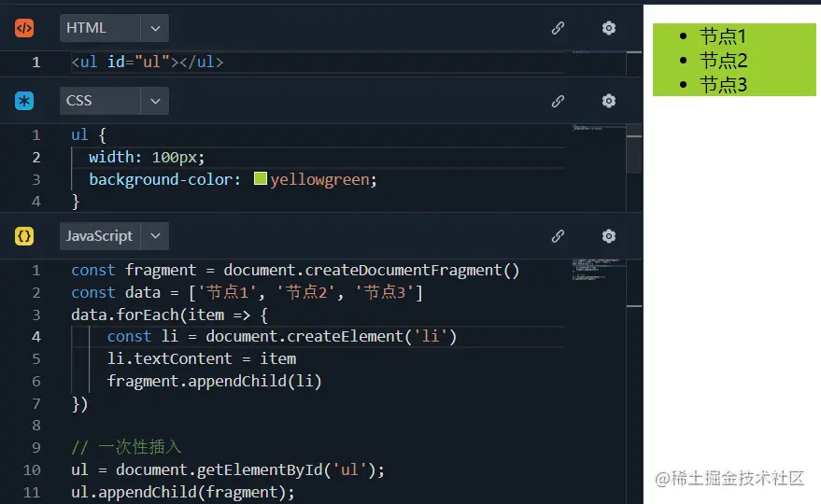
Task: Click the orange HTML panel icon
Action: pyautogui.click(x=24, y=28)
